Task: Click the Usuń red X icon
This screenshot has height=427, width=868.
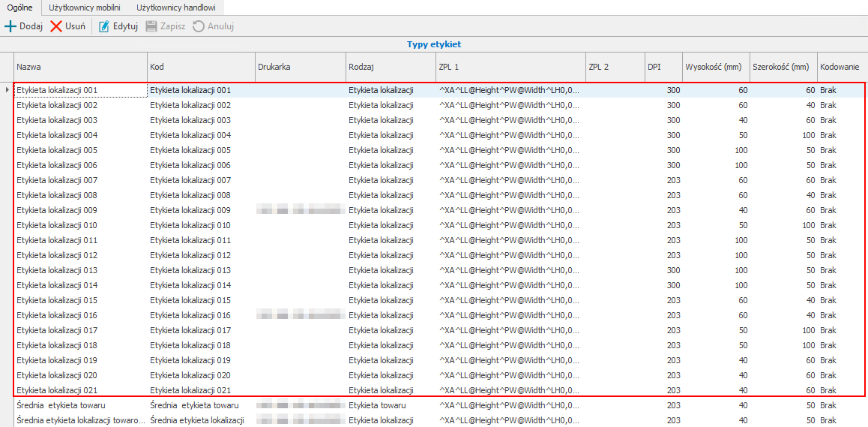Action: pyautogui.click(x=56, y=26)
